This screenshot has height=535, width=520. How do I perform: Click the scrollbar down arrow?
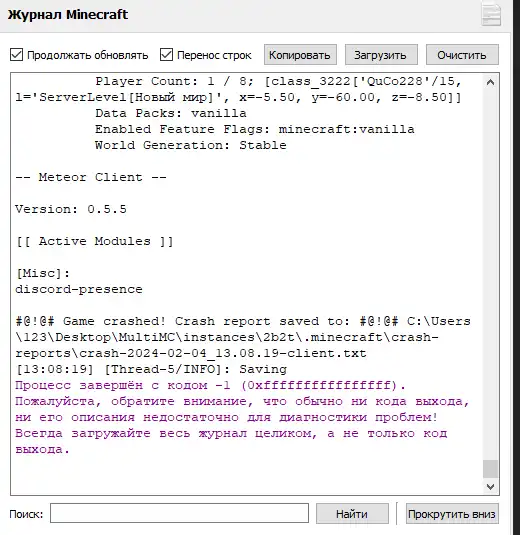pyautogui.click(x=490, y=487)
